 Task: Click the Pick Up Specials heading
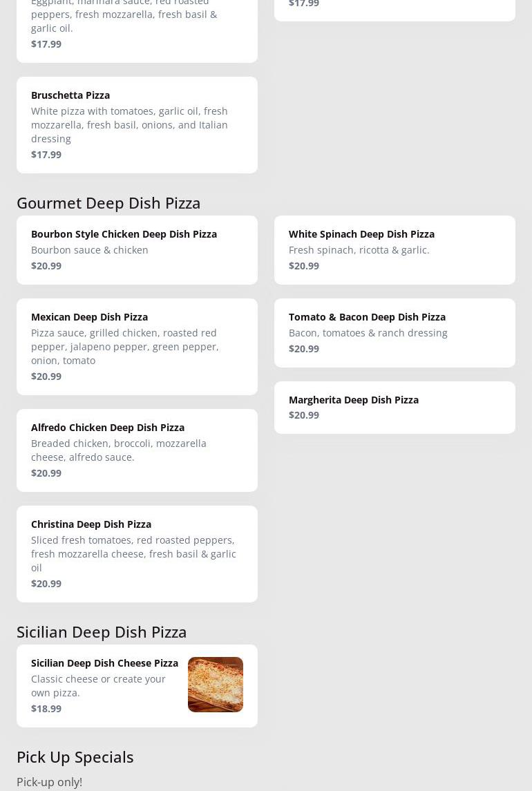pos(75,756)
